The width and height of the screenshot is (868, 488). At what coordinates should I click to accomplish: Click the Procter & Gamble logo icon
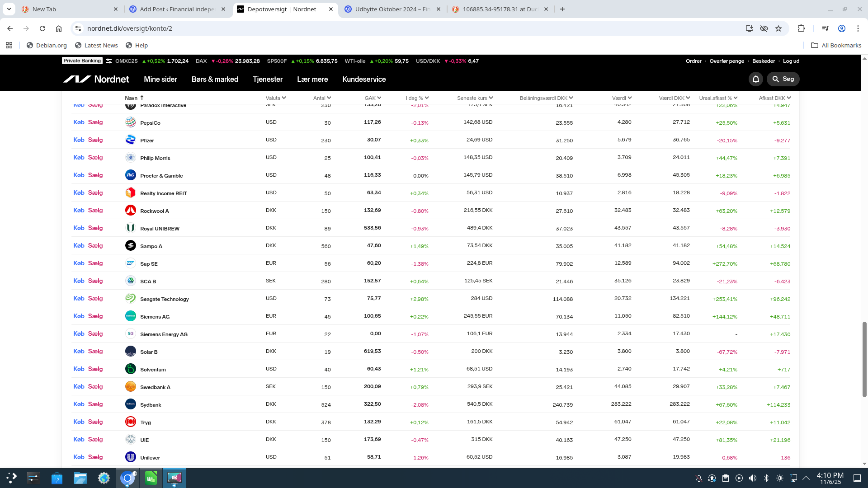point(130,175)
